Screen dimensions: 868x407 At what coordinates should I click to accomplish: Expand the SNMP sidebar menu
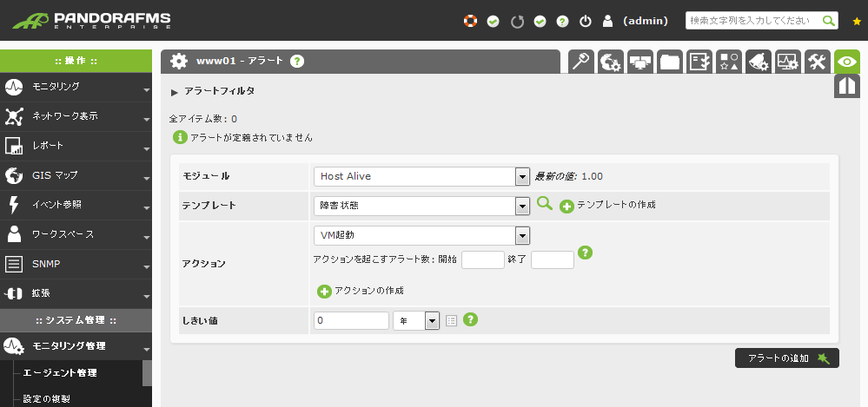tap(76, 265)
